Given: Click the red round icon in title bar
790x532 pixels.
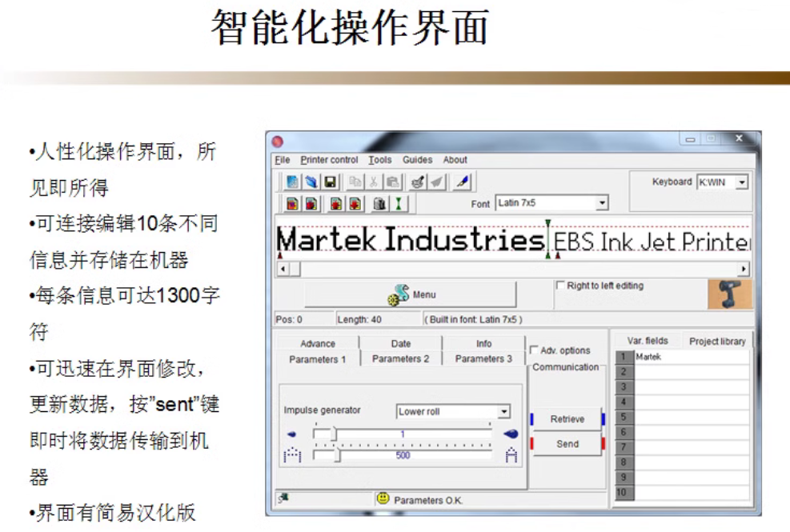Looking at the screenshot, I should pos(278,142).
